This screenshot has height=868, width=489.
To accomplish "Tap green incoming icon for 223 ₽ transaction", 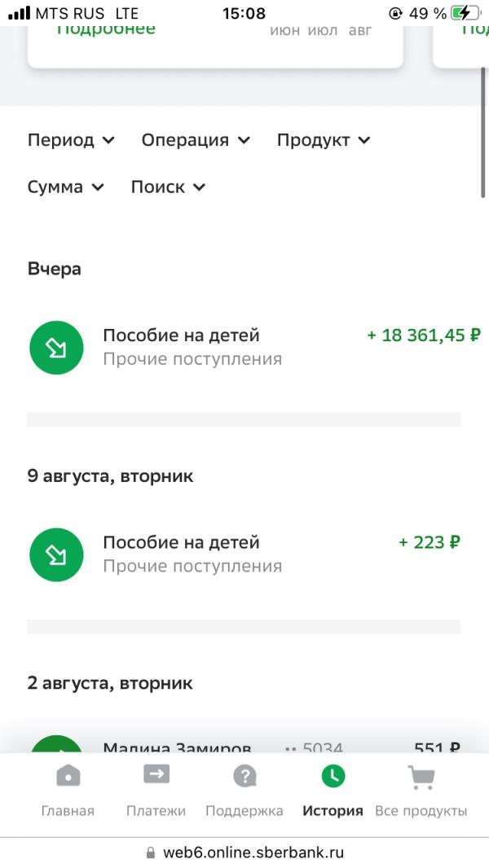I will pos(56,555).
